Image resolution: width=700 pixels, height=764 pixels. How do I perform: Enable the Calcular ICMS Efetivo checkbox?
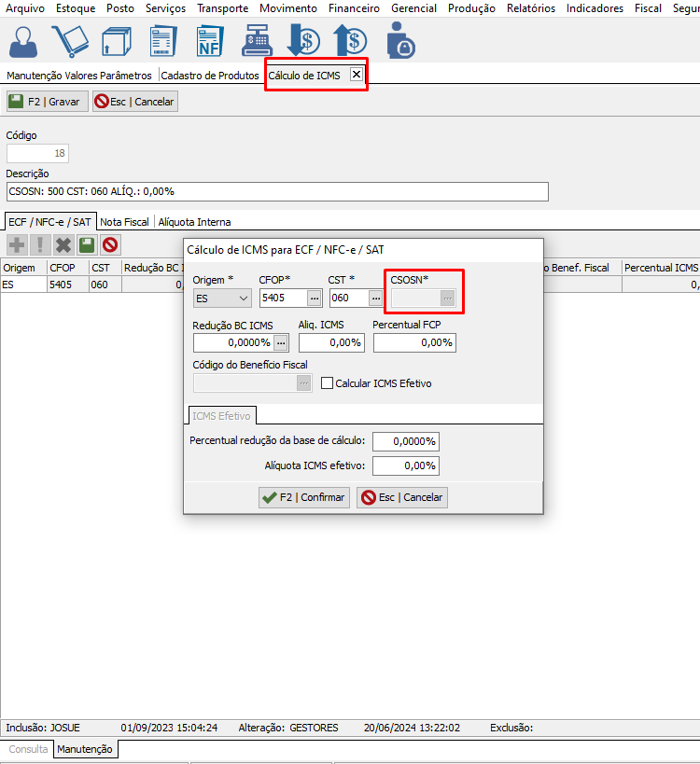pyautogui.click(x=328, y=383)
